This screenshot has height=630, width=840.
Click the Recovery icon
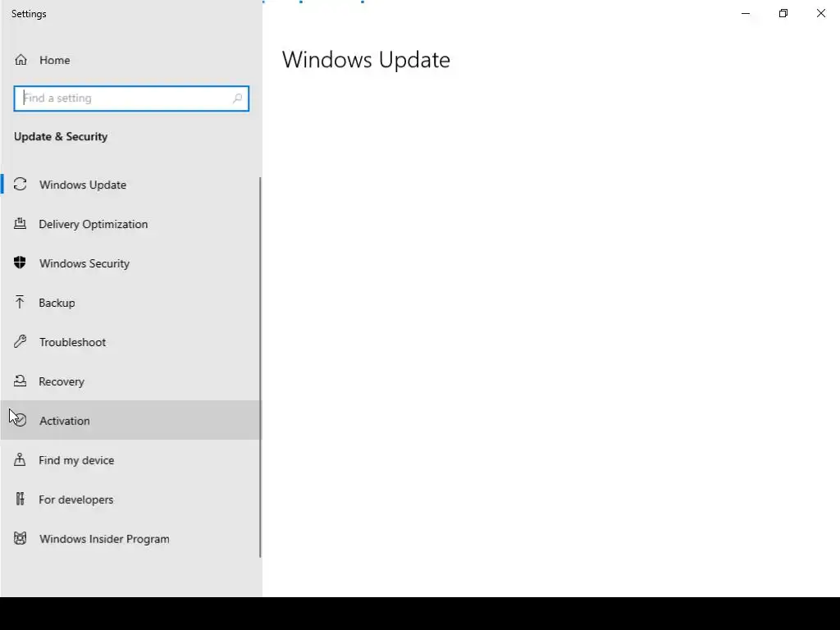point(20,381)
